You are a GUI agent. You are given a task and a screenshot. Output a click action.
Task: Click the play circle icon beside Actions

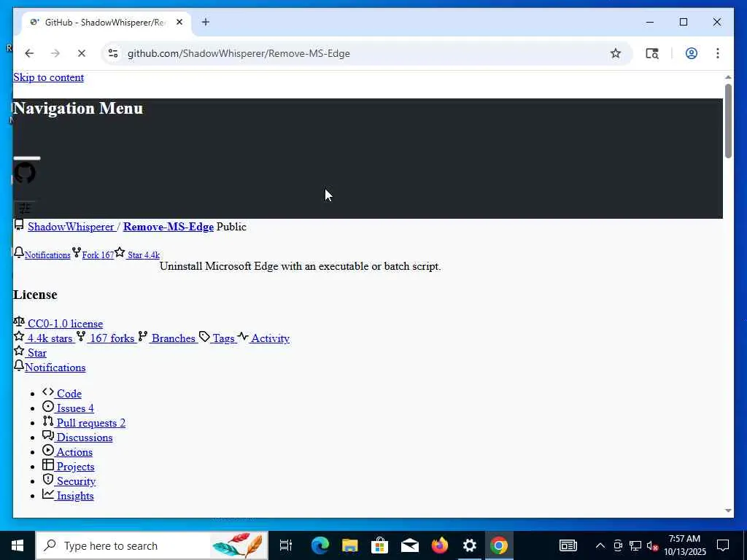48,451
